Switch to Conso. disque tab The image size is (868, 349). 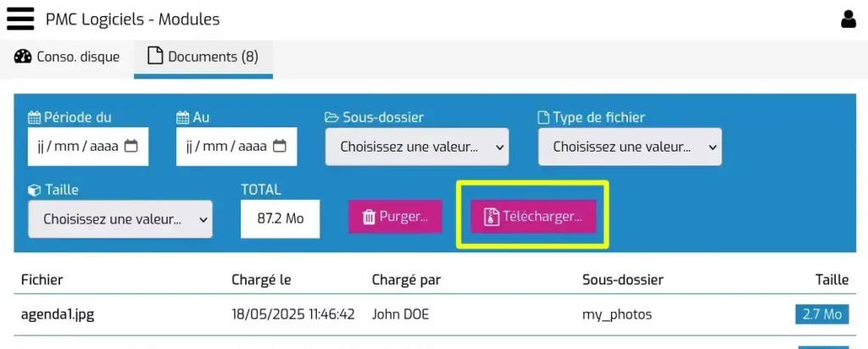point(67,57)
